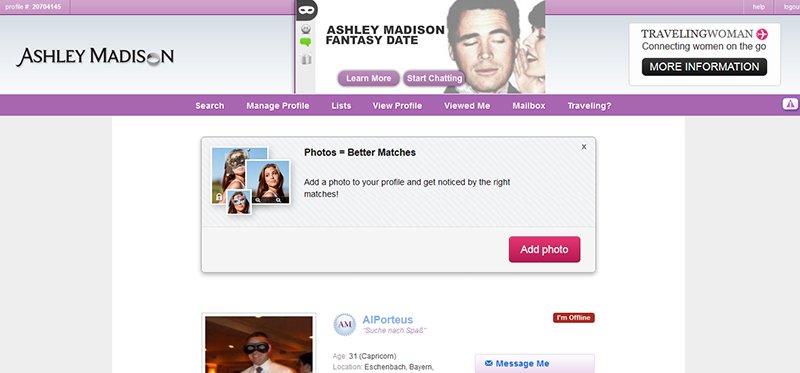Open the Lists menu item
800x373 pixels.
[x=341, y=106]
